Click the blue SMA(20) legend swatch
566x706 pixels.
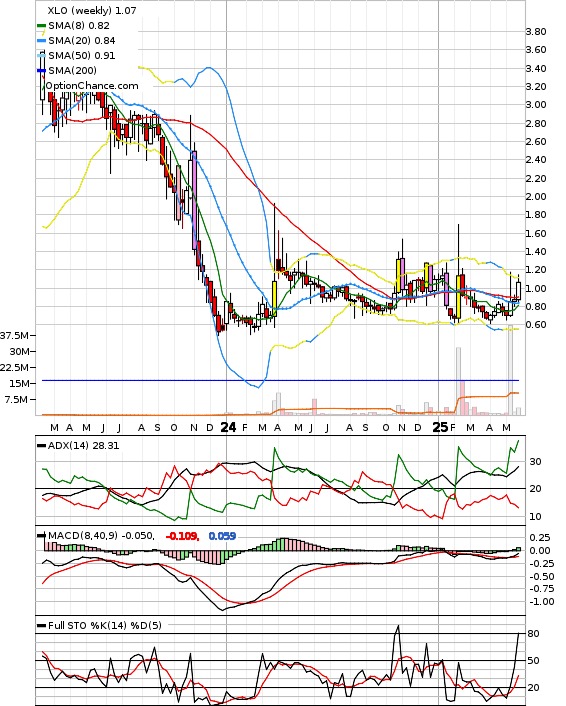(x=41, y=41)
